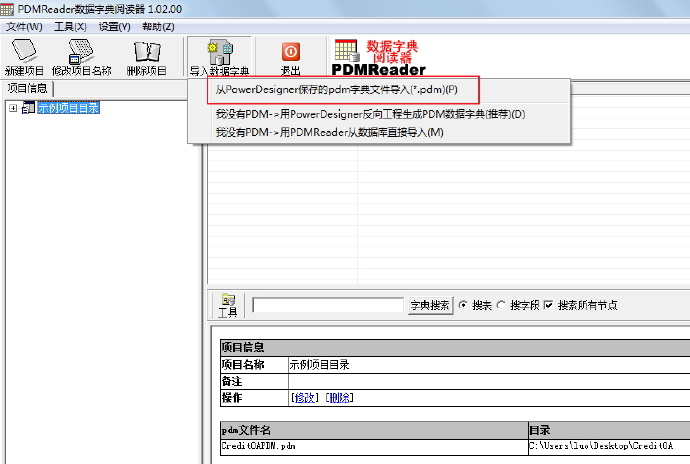Click the project icon beside 示例项目目录
This screenshot has width=690, height=464.
29,107
